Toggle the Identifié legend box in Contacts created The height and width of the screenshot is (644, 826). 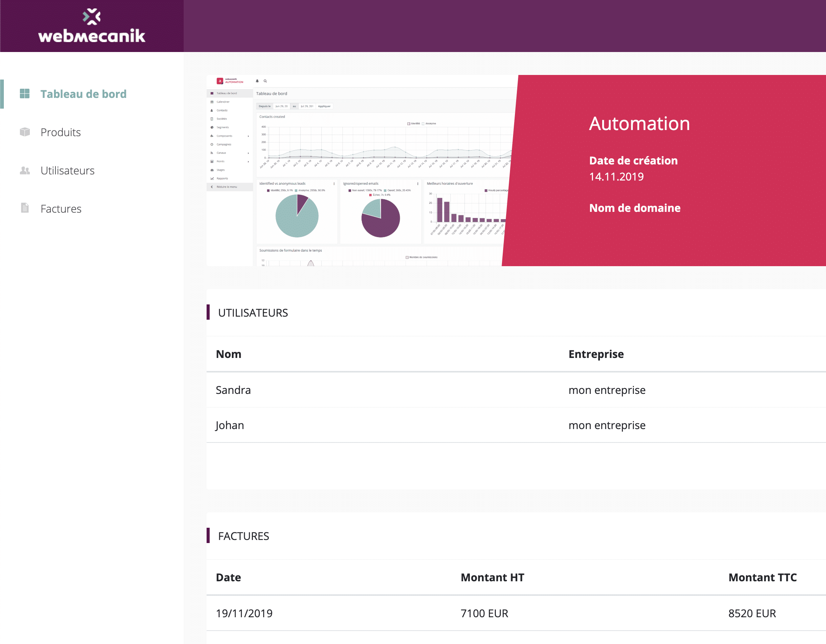click(409, 124)
